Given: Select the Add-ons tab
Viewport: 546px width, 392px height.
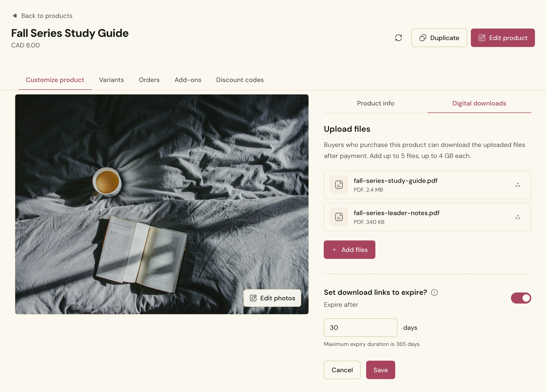Looking at the screenshot, I should (188, 80).
